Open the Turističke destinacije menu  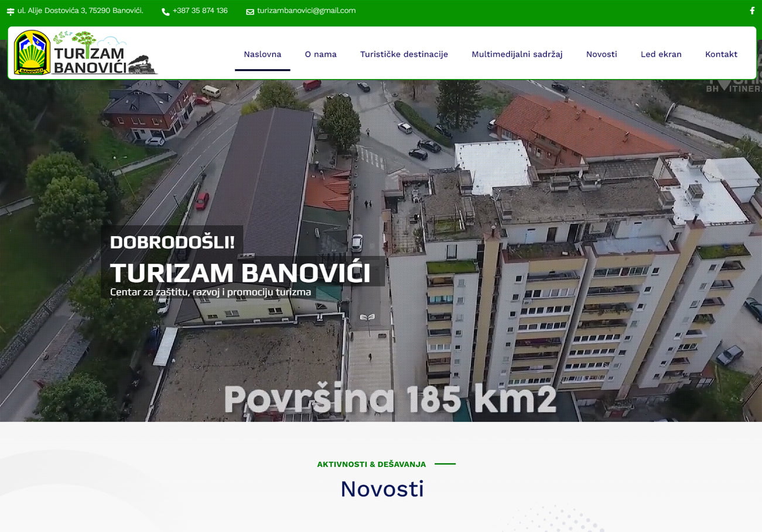[x=404, y=54]
